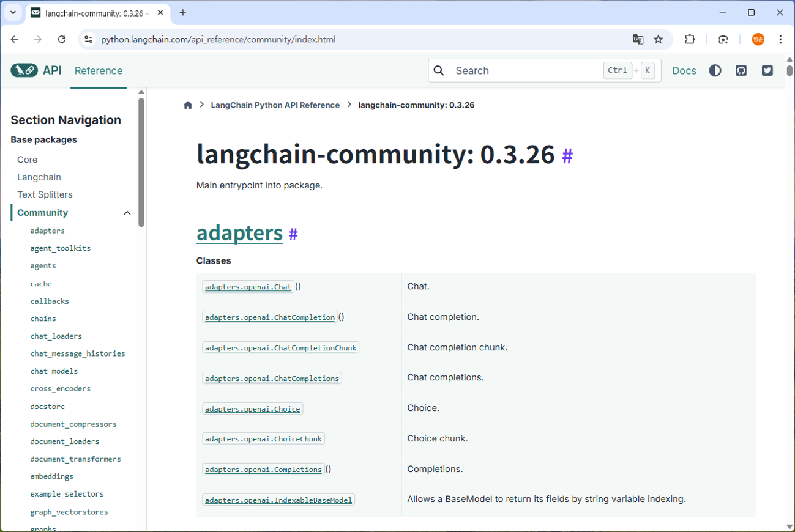Screen dimensions: 795x532
Task: Click the adapters section heading link
Action: pos(239,233)
